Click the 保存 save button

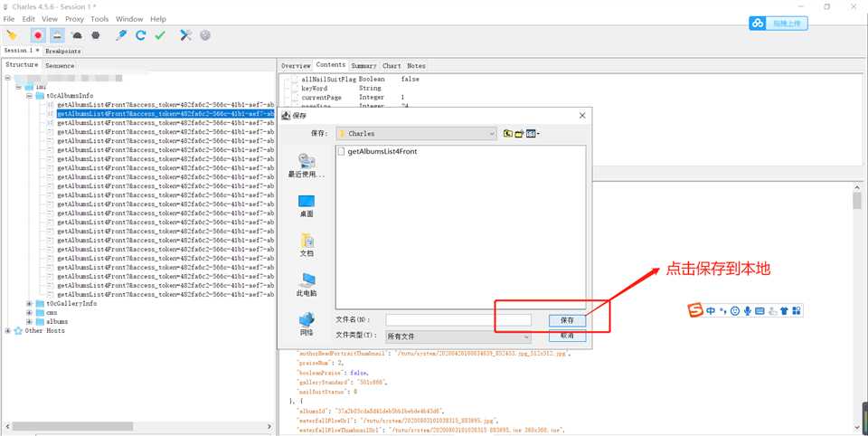(567, 320)
